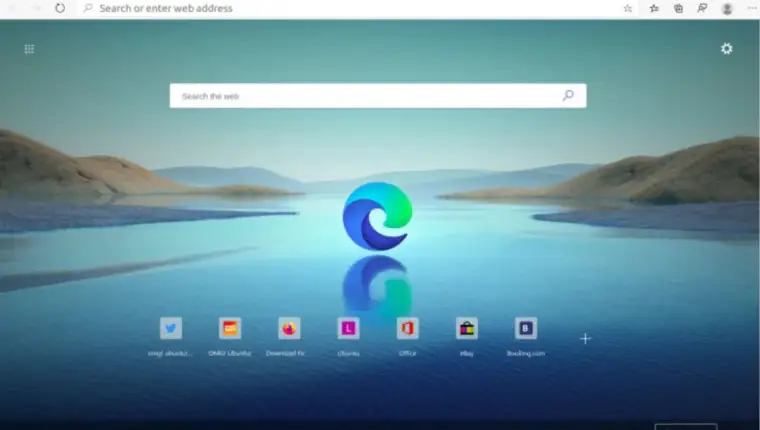
Task: Open the Office quick link tile
Action: (407, 328)
